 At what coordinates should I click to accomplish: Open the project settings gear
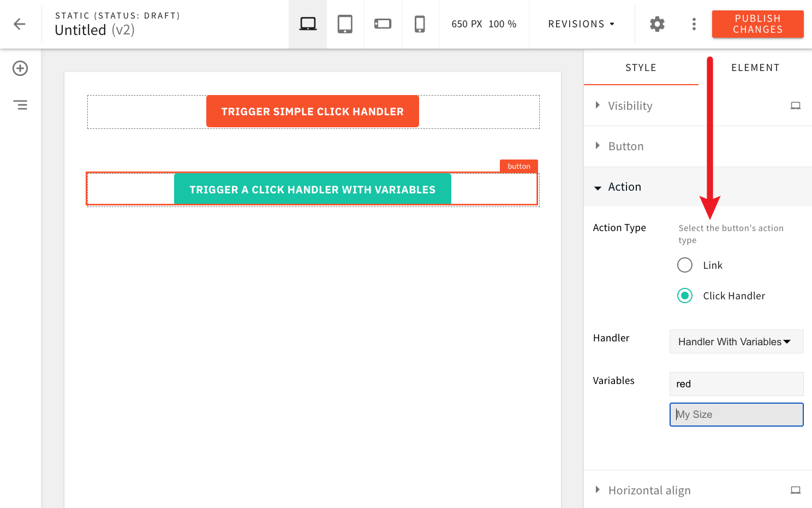pyautogui.click(x=656, y=23)
